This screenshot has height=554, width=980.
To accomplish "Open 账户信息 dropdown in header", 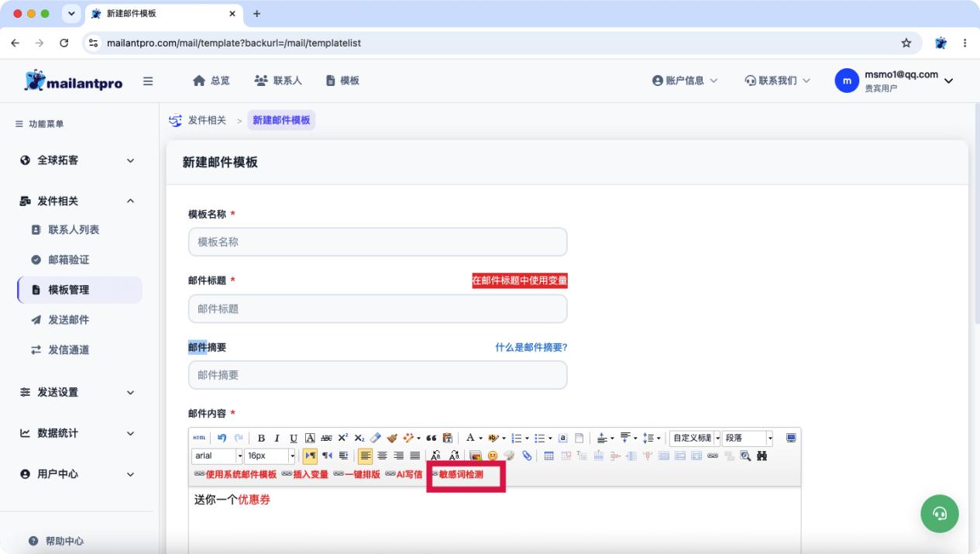I will 685,81.
